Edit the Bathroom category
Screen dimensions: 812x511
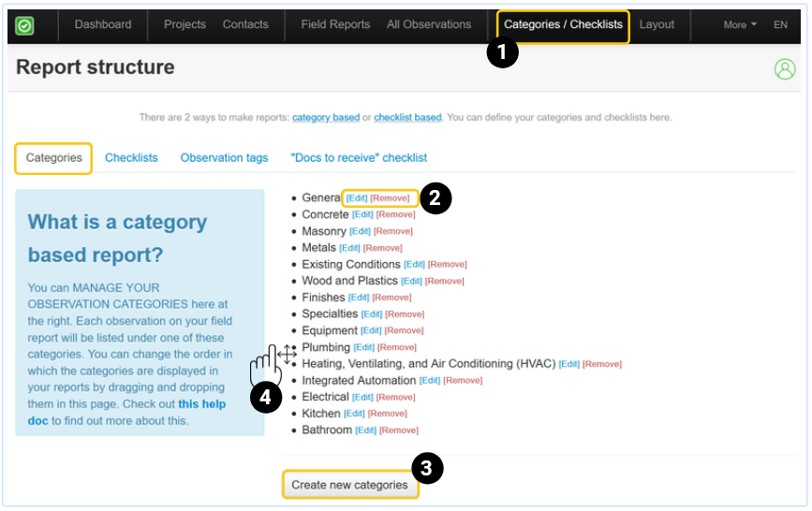(365, 431)
